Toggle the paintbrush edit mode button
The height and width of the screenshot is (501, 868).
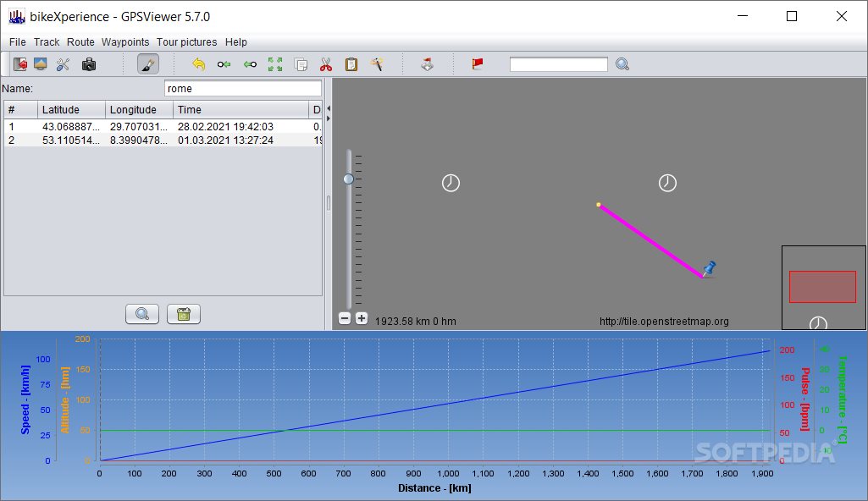pyautogui.click(x=148, y=64)
